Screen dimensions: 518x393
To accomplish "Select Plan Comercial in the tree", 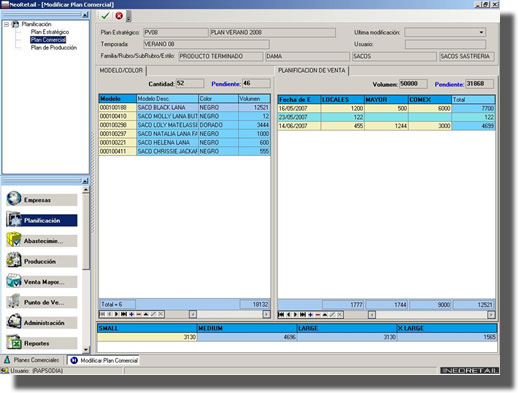I will (x=48, y=40).
